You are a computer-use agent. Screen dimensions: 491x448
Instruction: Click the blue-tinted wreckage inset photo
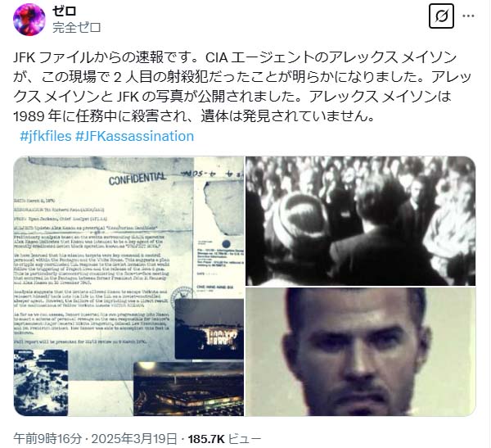click(x=41, y=382)
